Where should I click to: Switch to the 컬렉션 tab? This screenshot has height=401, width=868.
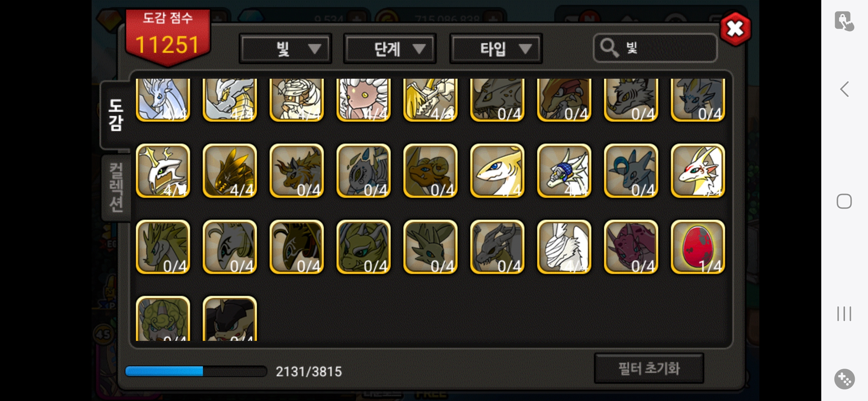(x=116, y=187)
